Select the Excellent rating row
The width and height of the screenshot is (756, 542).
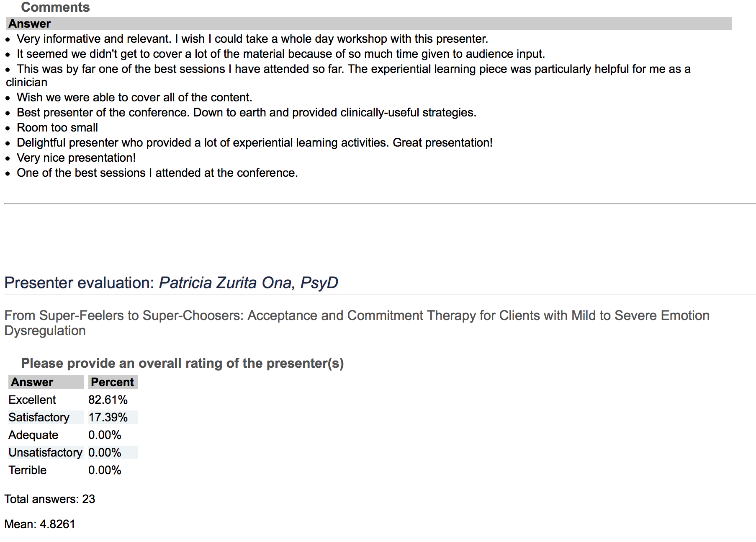[73, 400]
